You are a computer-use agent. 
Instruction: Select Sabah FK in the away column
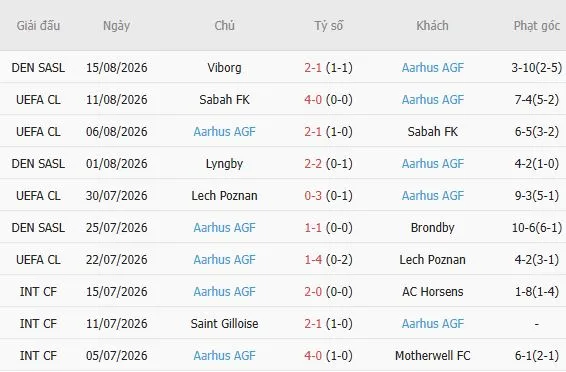[x=432, y=132]
